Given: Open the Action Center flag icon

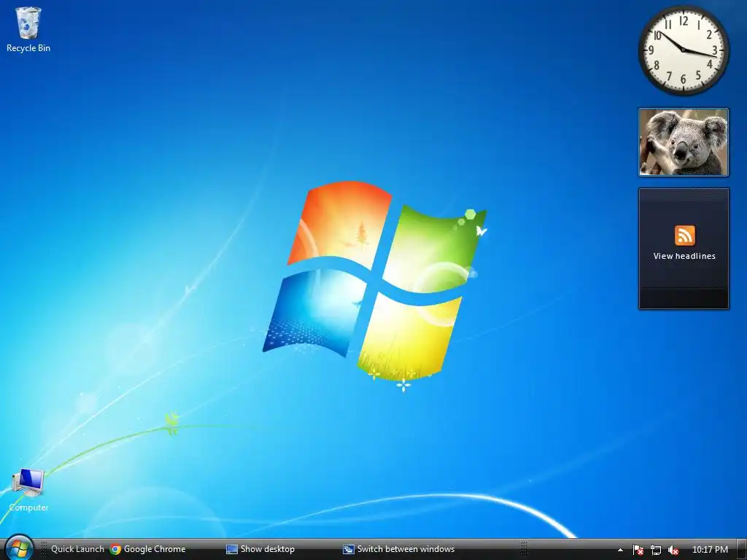Looking at the screenshot, I should (638, 550).
